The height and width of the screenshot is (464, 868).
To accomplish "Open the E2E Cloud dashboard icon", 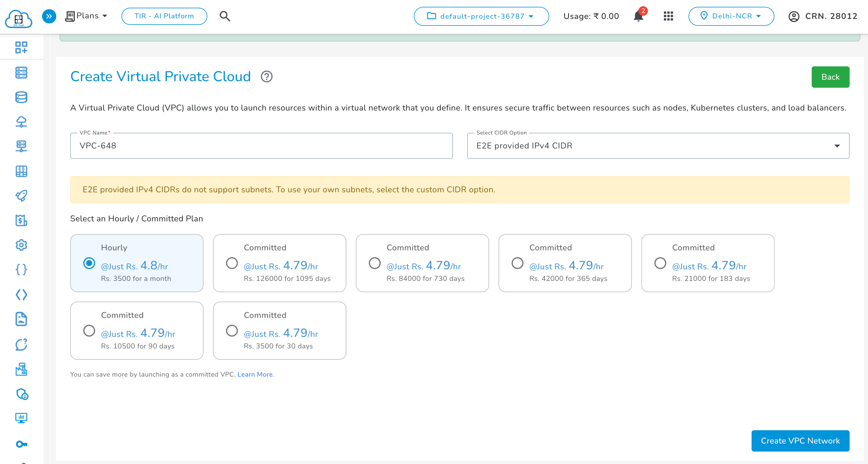I will [x=19, y=17].
